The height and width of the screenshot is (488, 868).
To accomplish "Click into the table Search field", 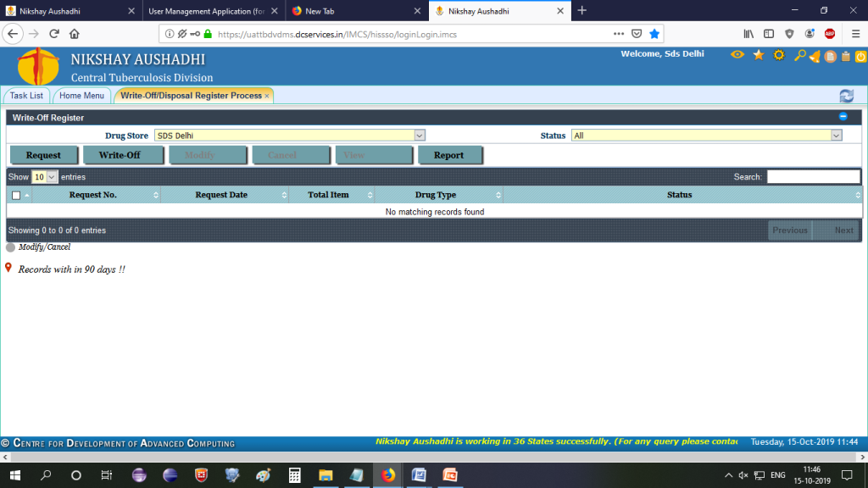I will click(813, 177).
